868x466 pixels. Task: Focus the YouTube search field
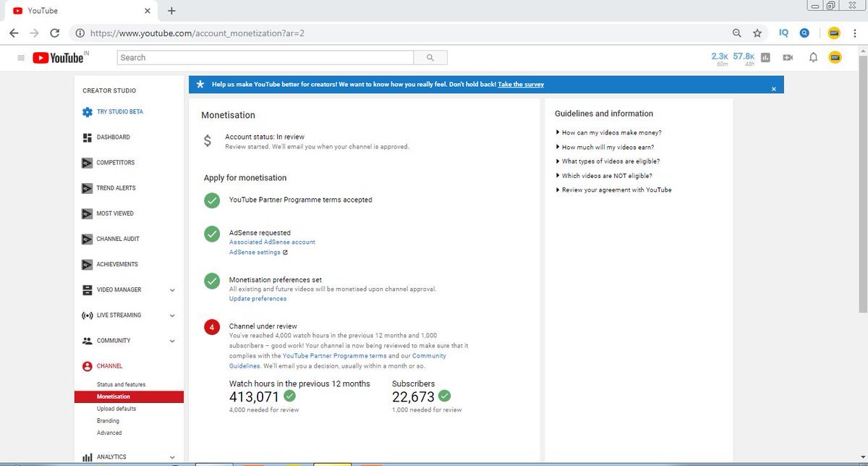coord(265,57)
